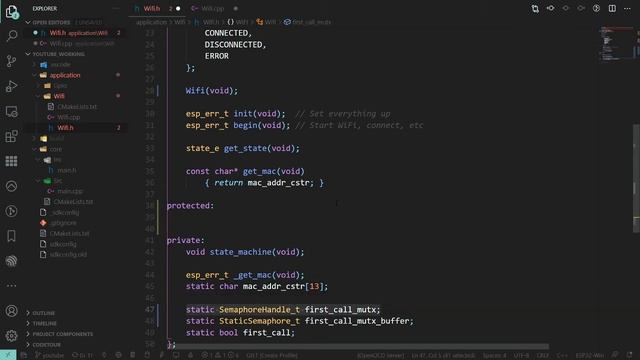Open the .gitignore file in the tree

tap(63, 223)
